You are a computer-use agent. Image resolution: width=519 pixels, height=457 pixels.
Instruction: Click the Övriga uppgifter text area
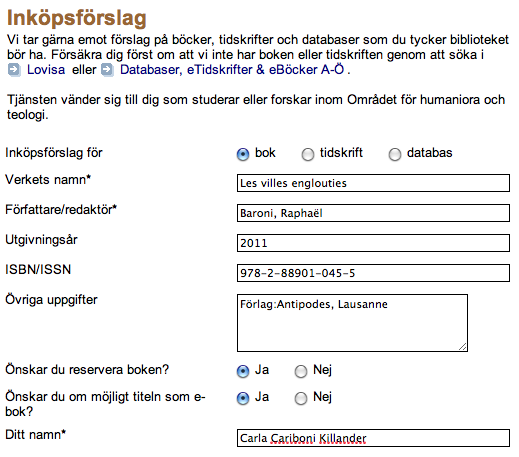click(352, 323)
